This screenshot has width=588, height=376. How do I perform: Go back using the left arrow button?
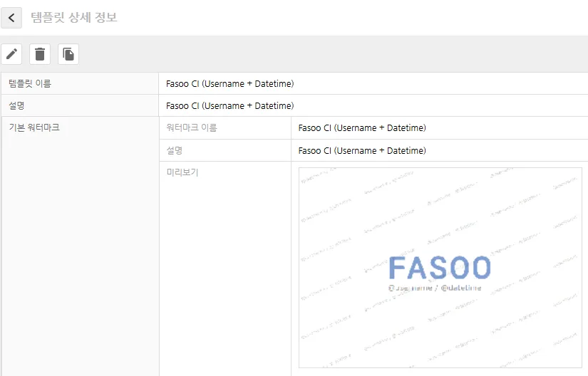pyautogui.click(x=11, y=18)
